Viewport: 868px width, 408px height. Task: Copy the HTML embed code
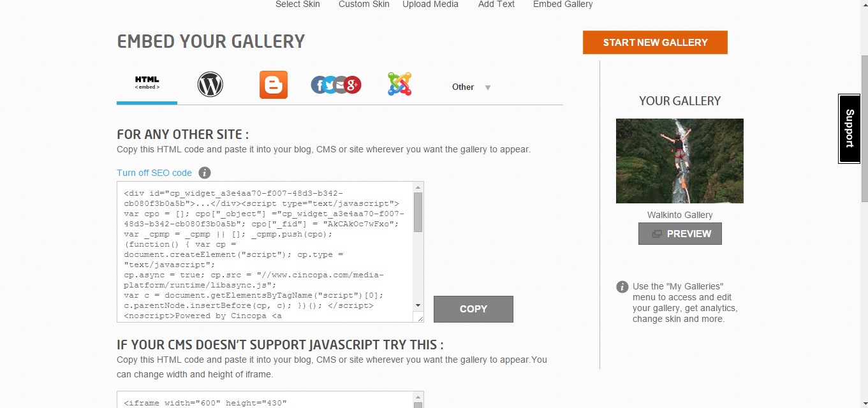473,309
